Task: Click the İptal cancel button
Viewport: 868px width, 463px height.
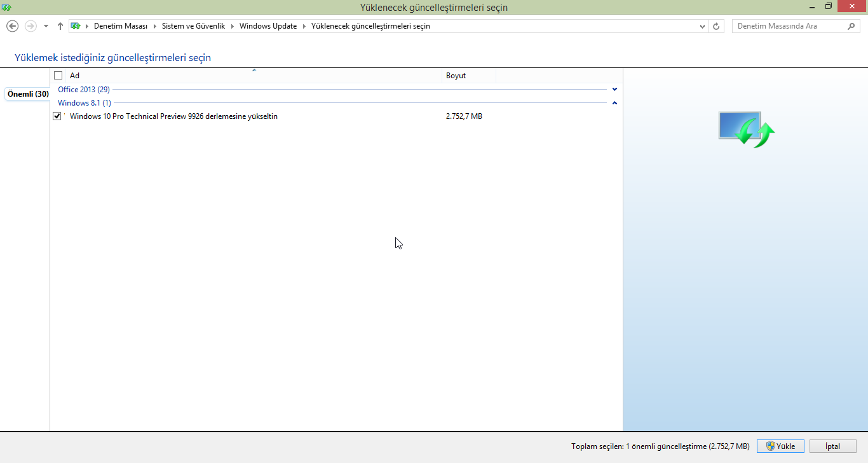Action: [833, 446]
